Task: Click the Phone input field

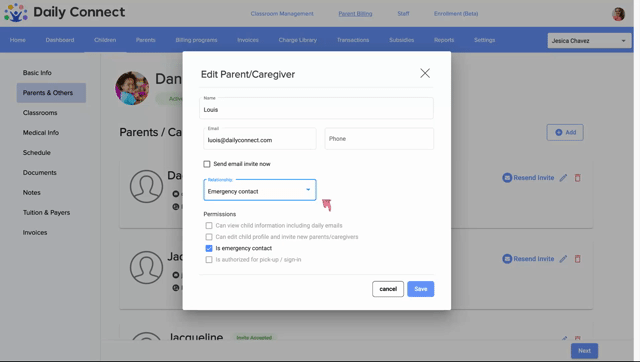Action: (x=379, y=139)
